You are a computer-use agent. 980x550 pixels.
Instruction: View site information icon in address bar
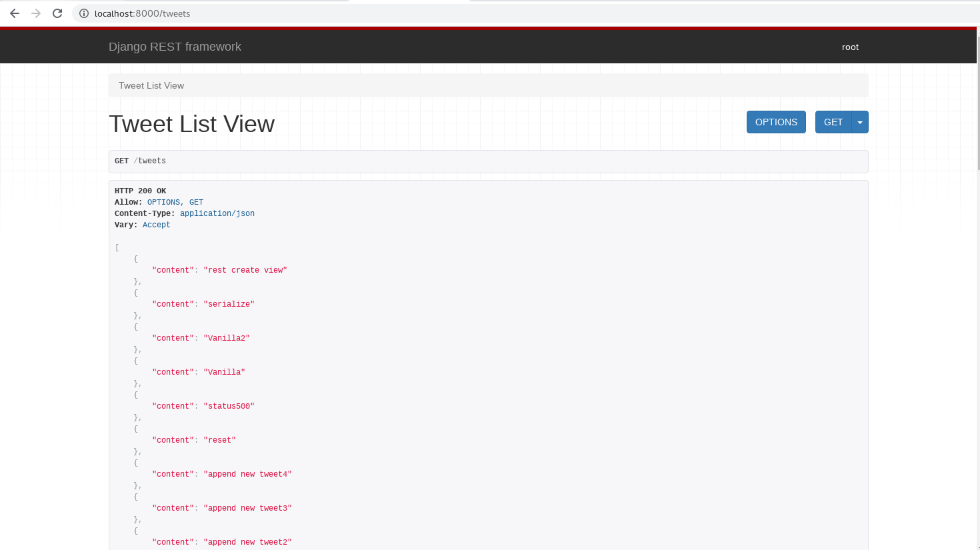[84, 13]
